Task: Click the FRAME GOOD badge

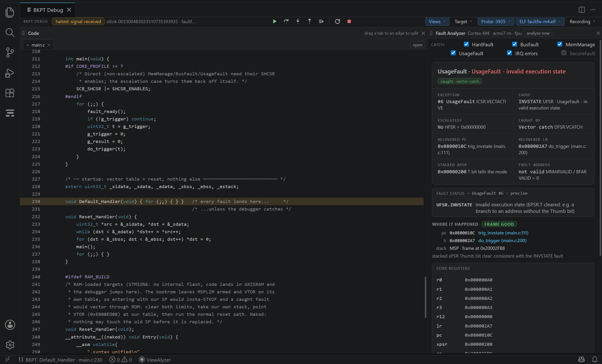Action: 499,224
